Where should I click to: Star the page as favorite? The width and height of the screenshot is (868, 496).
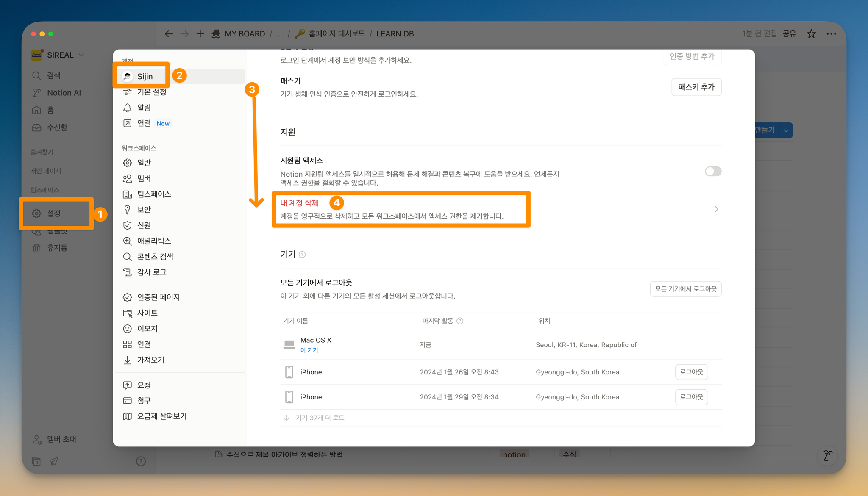coord(811,34)
